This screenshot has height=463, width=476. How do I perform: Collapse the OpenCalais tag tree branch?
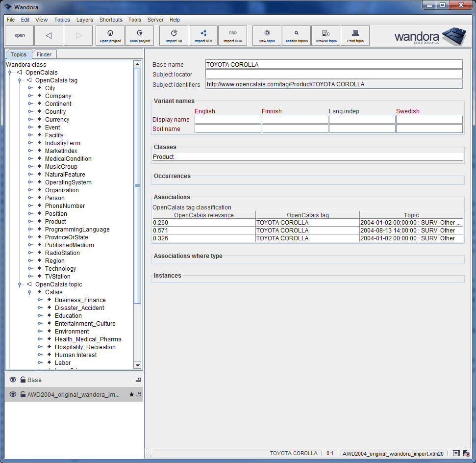(x=19, y=80)
